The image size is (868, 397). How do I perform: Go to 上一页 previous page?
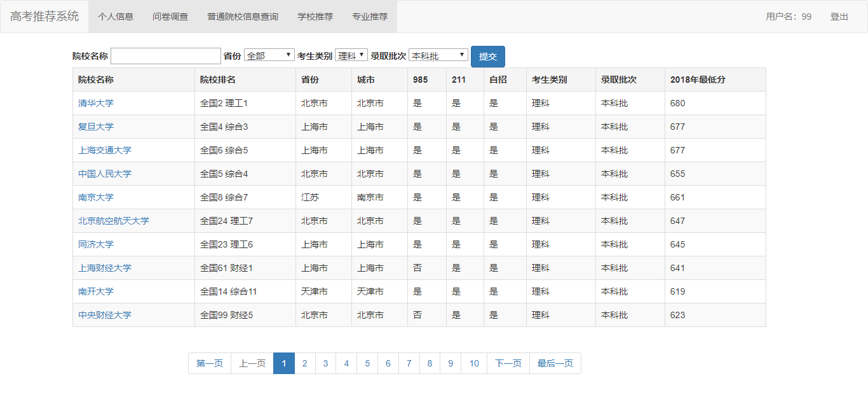click(252, 363)
